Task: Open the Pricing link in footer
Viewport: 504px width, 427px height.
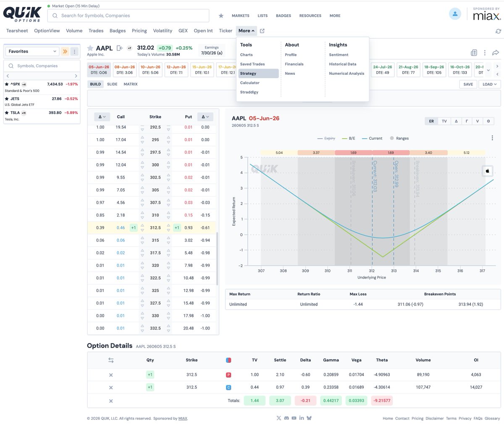Action: coord(417,419)
